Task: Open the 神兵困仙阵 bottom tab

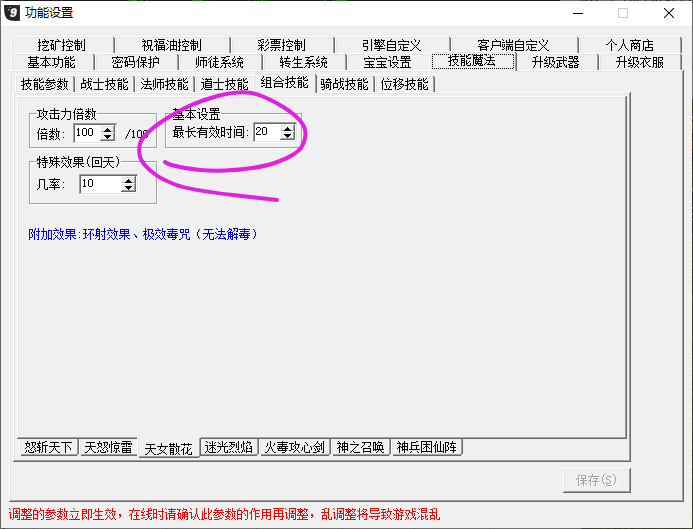Action: click(427, 447)
